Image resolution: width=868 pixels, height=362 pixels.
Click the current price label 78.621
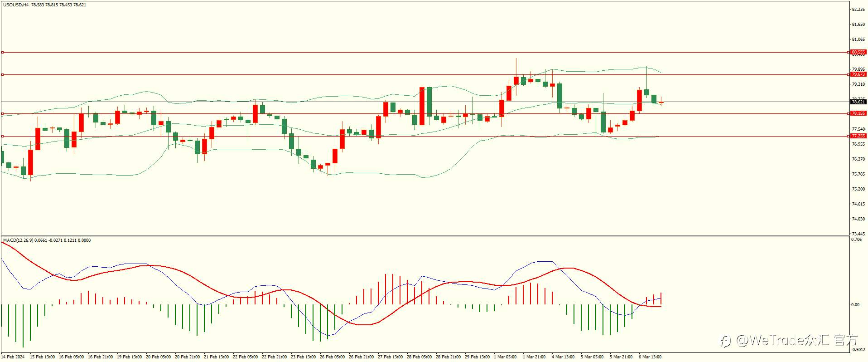858,102
